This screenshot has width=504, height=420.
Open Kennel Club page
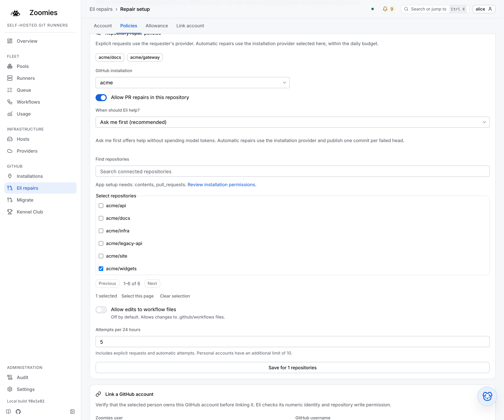coord(40,212)
